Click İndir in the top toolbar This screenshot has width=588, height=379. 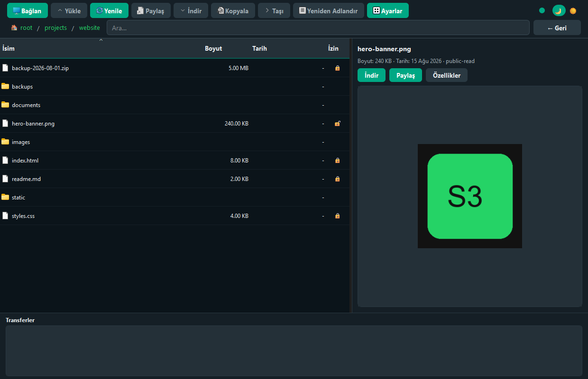pyautogui.click(x=191, y=10)
